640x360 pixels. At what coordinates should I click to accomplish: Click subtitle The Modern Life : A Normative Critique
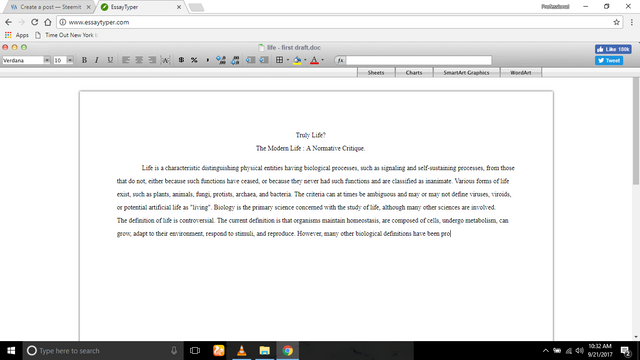311,148
